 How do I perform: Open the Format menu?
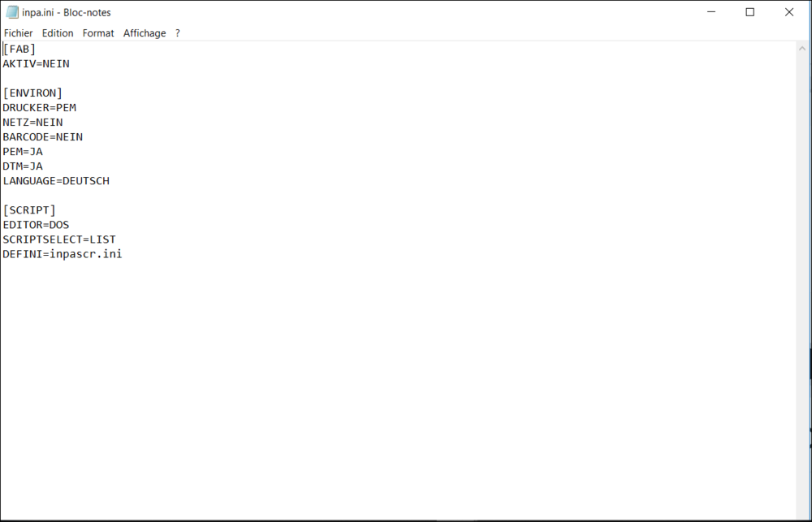(x=98, y=33)
